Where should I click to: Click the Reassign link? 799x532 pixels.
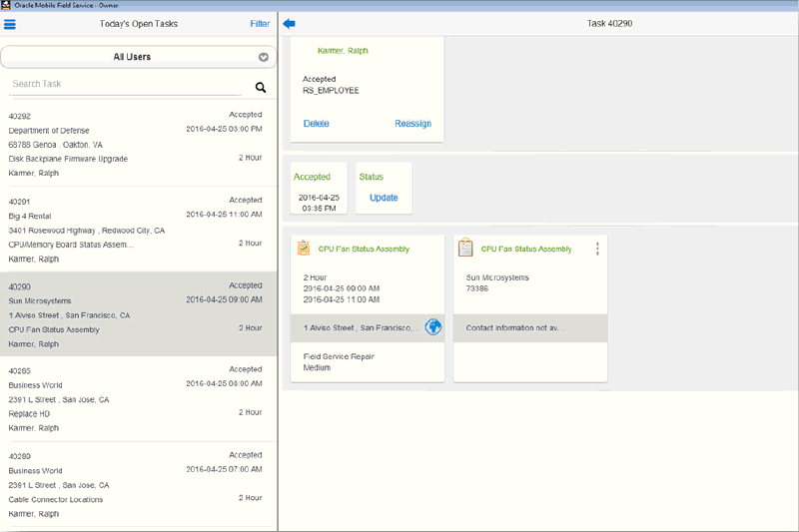click(412, 123)
